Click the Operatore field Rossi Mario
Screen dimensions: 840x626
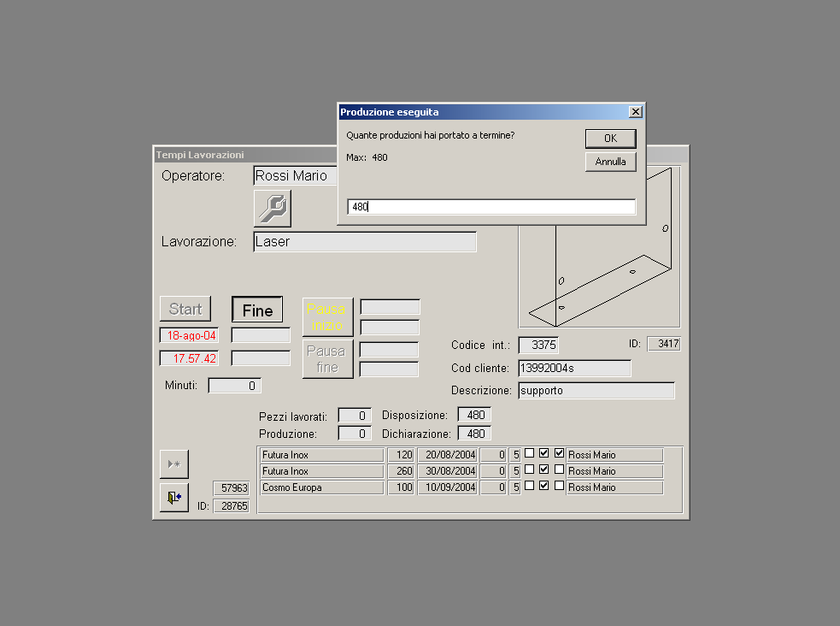point(295,175)
